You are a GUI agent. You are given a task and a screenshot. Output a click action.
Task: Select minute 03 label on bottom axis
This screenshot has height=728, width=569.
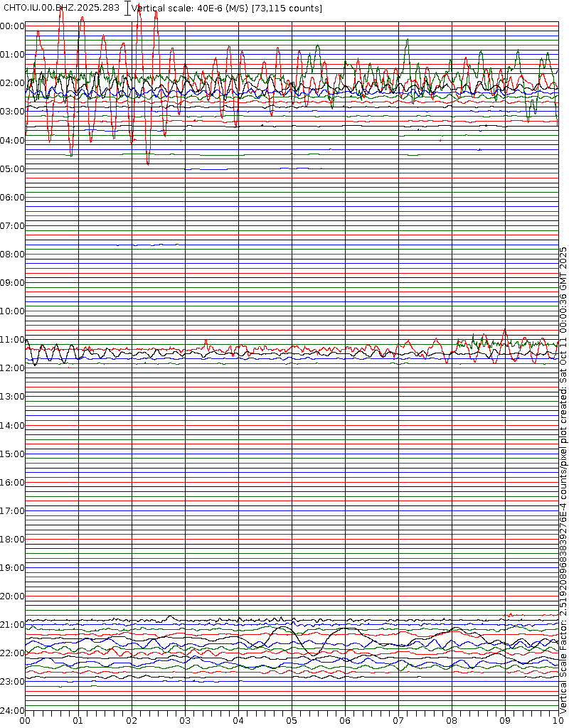[x=185, y=720]
